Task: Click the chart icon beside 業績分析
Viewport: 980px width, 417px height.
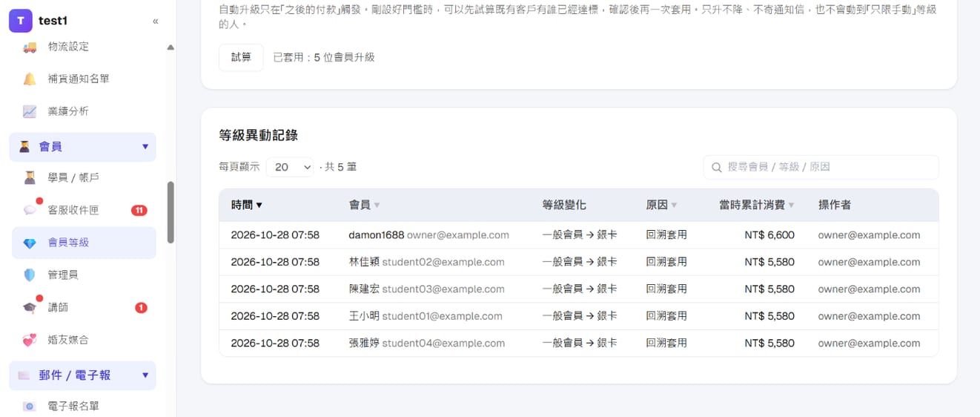Action: pos(30,111)
